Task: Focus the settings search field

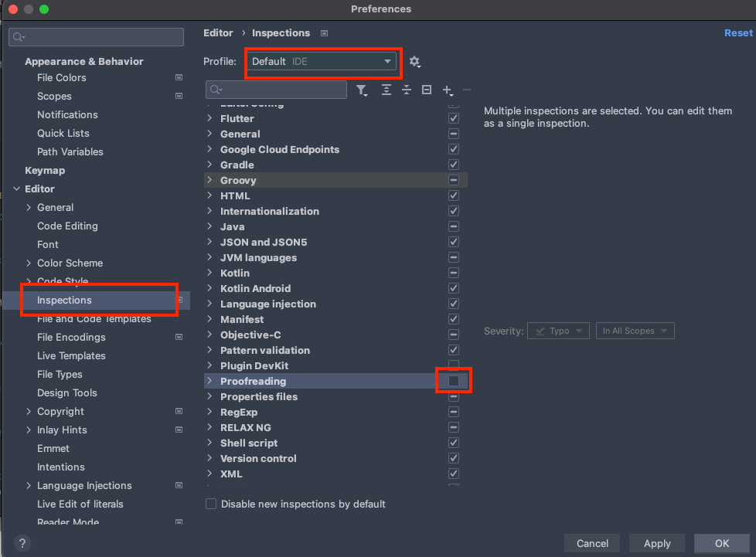Action: pyautogui.click(x=96, y=37)
